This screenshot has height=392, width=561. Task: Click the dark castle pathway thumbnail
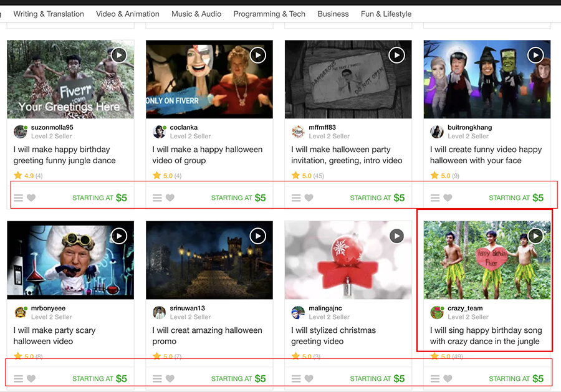click(x=209, y=260)
